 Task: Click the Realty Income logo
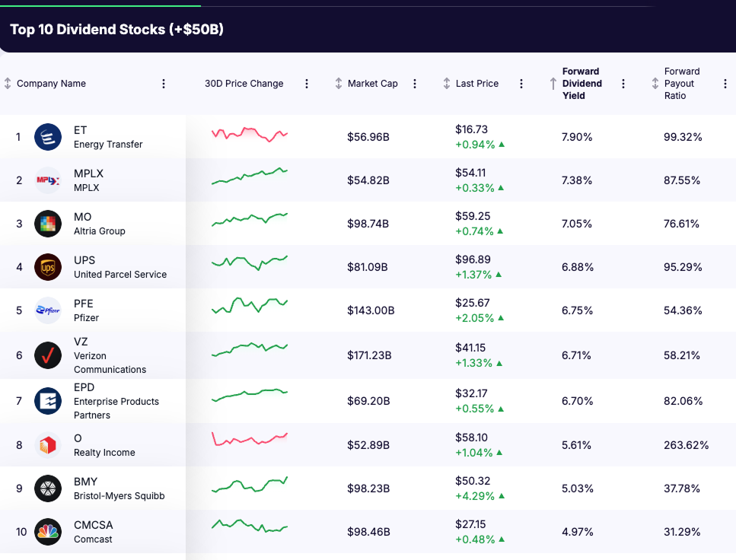point(48,444)
